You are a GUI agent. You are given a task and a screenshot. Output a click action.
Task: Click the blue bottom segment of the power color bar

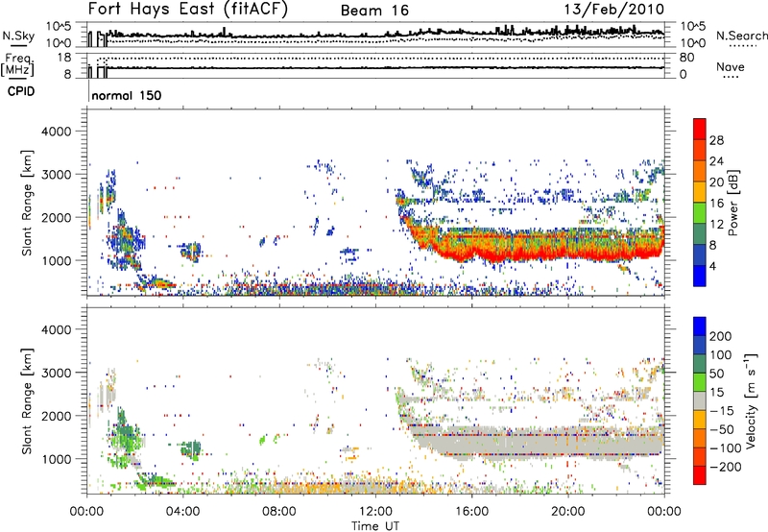pos(700,276)
